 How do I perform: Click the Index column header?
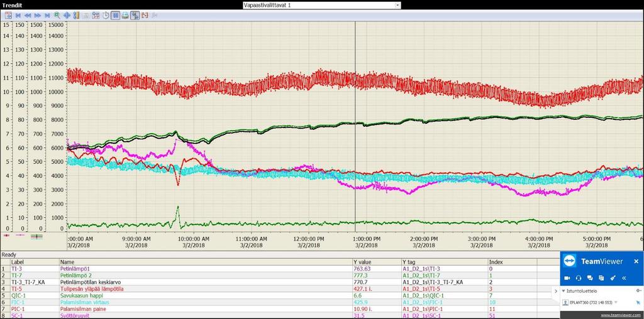[x=512, y=262]
